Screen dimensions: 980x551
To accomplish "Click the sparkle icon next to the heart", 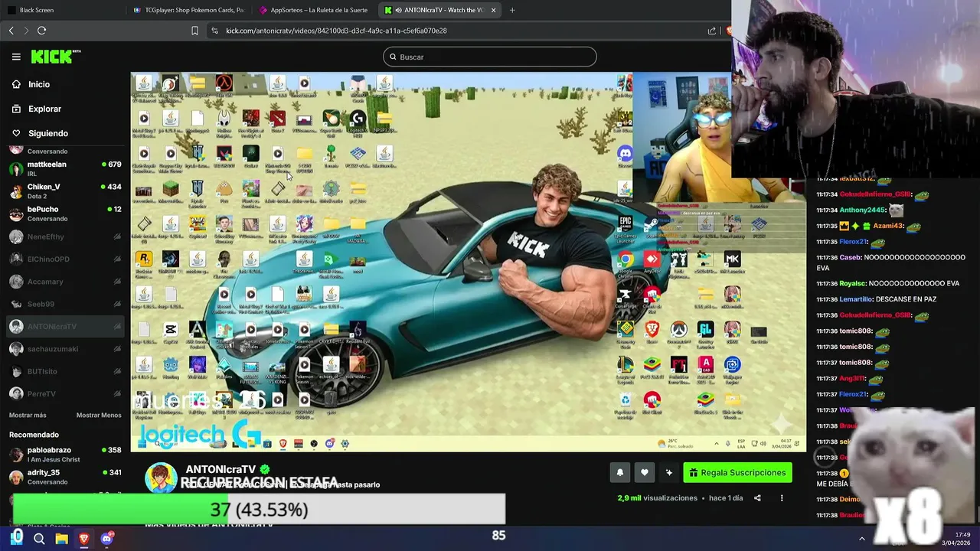I will (669, 473).
